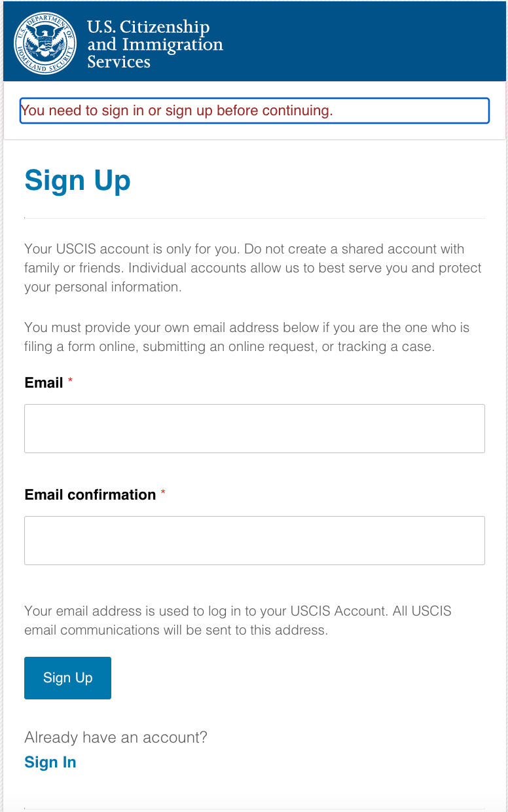Select the Email confirmation field label
This screenshot has height=812, width=508.
(x=90, y=494)
